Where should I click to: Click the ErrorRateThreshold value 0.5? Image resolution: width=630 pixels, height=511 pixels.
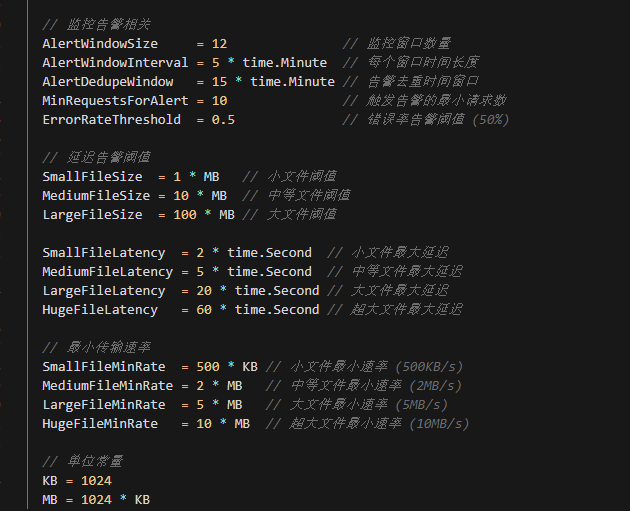click(x=223, y=120)
